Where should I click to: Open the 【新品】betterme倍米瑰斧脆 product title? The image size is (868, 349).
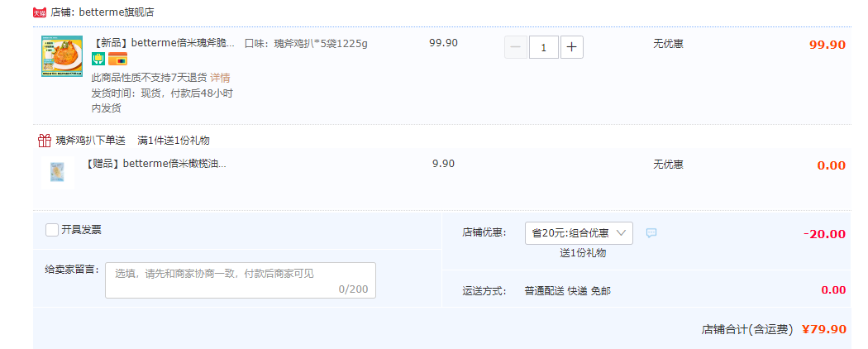[x=163, y=43]
